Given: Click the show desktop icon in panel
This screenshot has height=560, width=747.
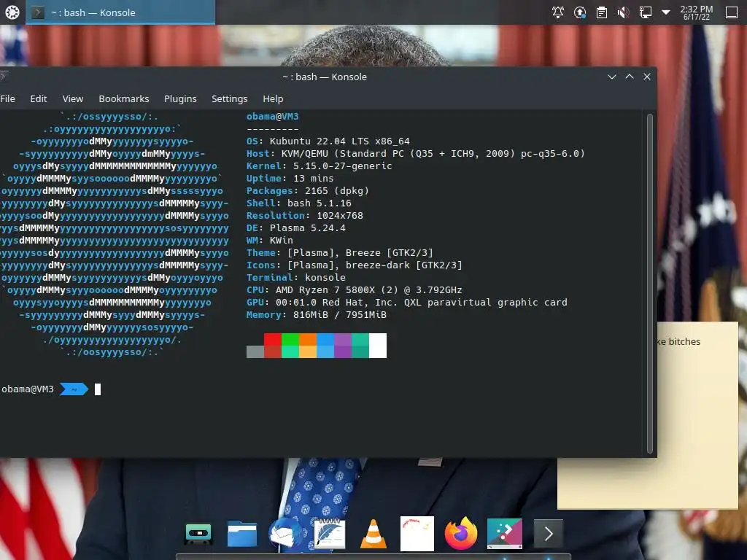Looking at the screenshot, I should click(732, 12).
